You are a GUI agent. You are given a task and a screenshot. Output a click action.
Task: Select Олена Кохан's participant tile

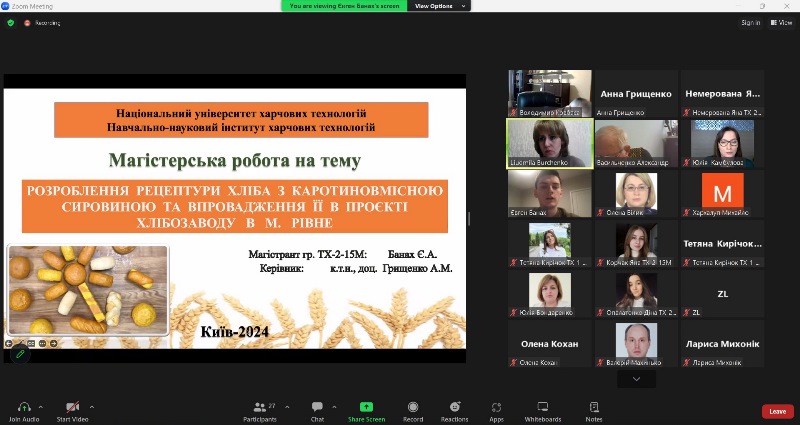[x=550, y=344]
